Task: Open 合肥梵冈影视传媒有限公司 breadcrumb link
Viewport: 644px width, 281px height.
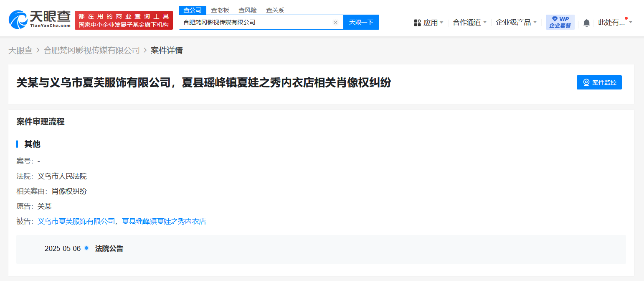Action: pyautogui.click(x=92, y=51)
